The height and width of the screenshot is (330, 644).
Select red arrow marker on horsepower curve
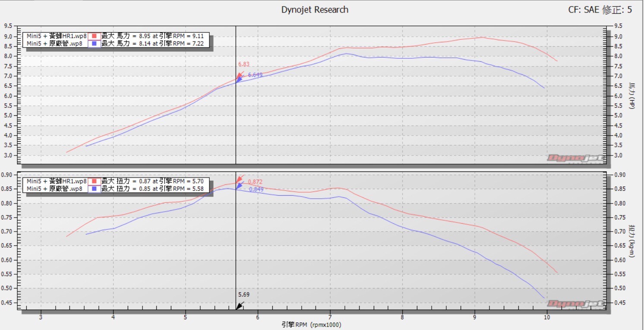tap(240, 75)
